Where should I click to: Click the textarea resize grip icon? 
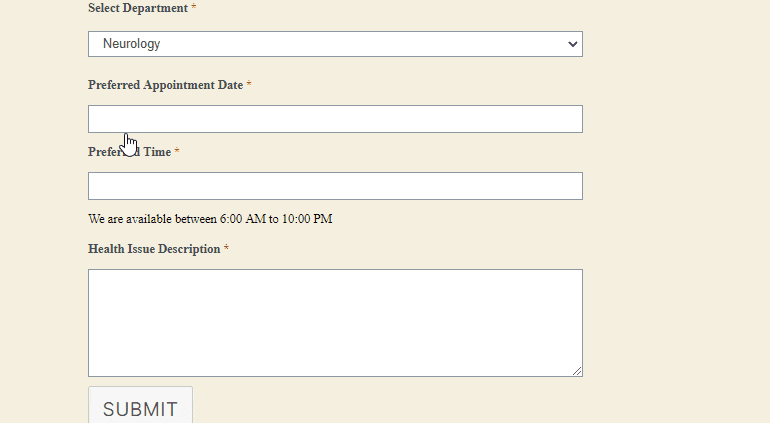coord(577,371)
